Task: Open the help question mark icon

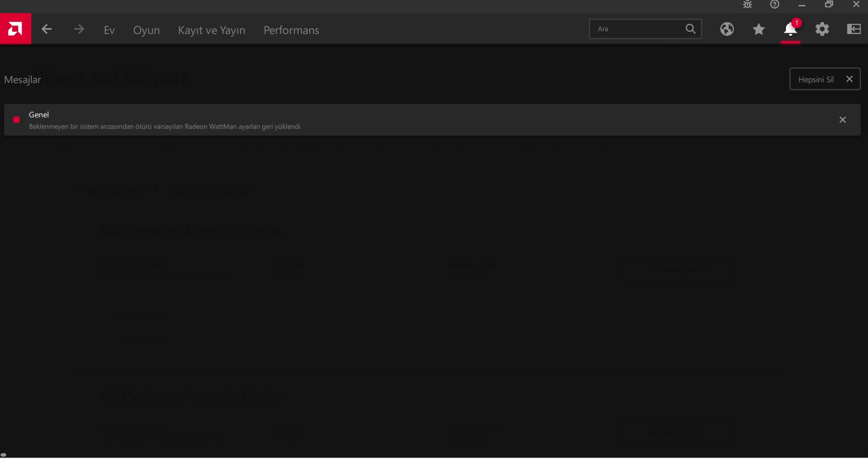Action: click(x=776, y=5)
